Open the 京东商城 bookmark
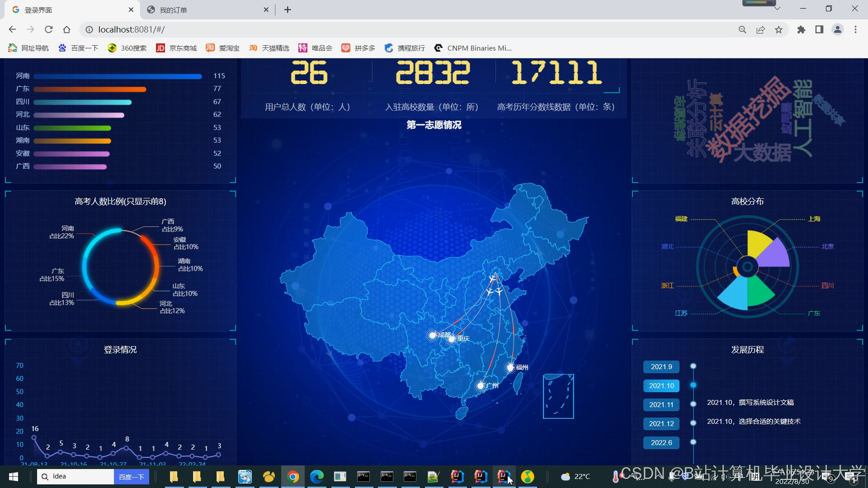Screen dimensions: 868x488 pos(177,48)
